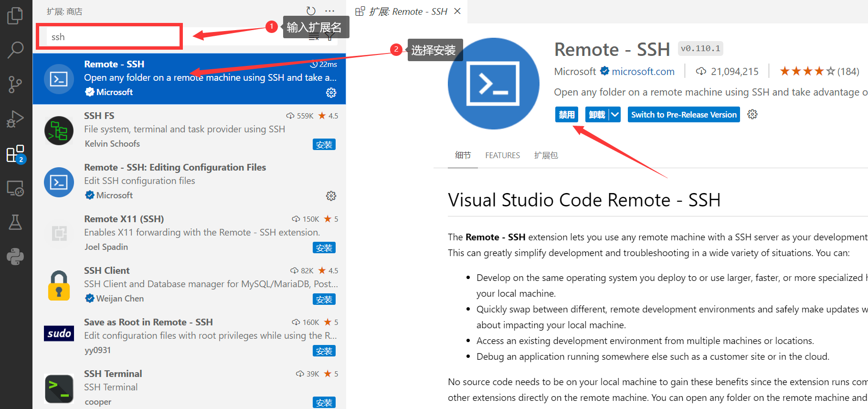
Task: Switch to the FEATURES tab
Action: pyautogui.click(x=502, y=155)
